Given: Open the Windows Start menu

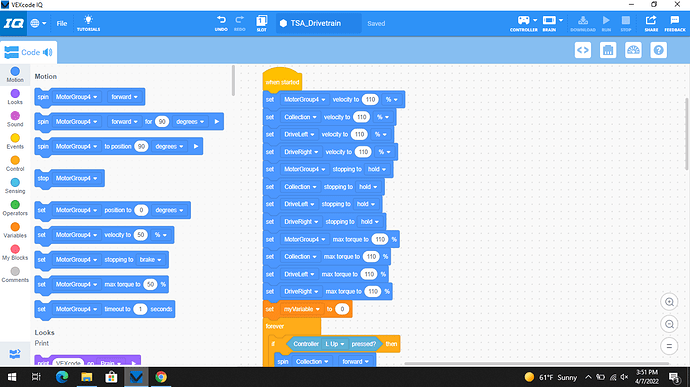Looking at the screenshot, I should [12, 377].
